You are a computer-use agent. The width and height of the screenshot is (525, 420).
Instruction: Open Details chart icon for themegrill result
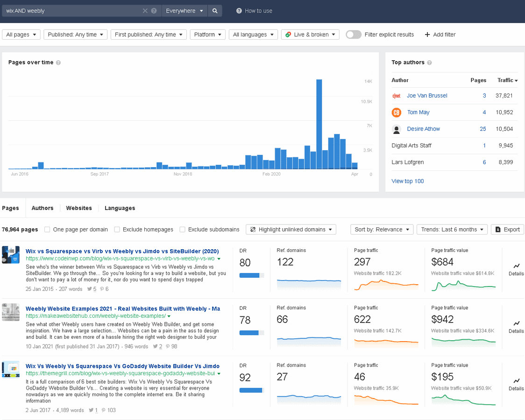517,381
